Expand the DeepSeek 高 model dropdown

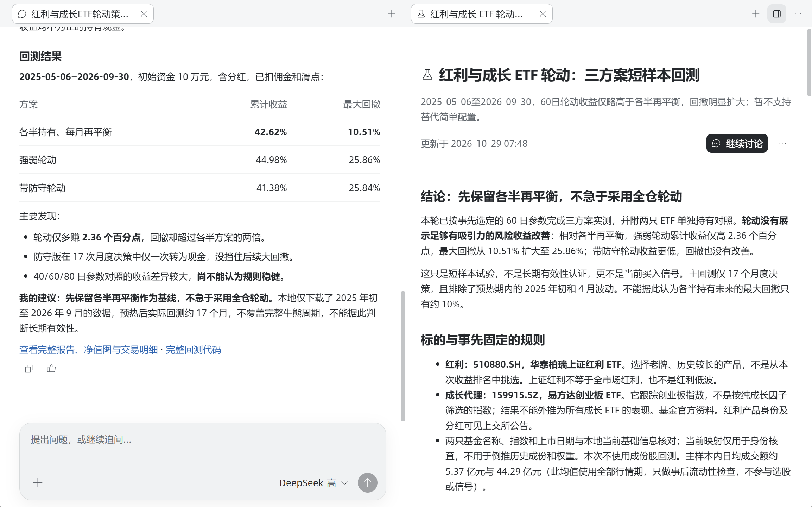[314, 483]
